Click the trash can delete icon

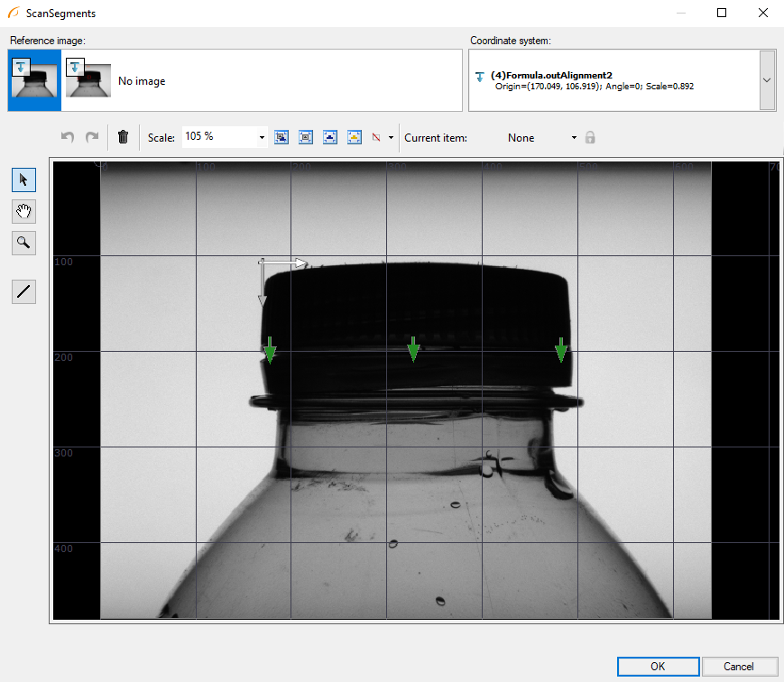(x=124, y=137)
